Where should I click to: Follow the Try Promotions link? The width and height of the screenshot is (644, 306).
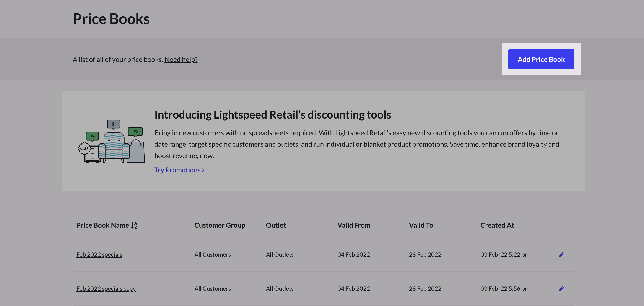tap(177, 170)
